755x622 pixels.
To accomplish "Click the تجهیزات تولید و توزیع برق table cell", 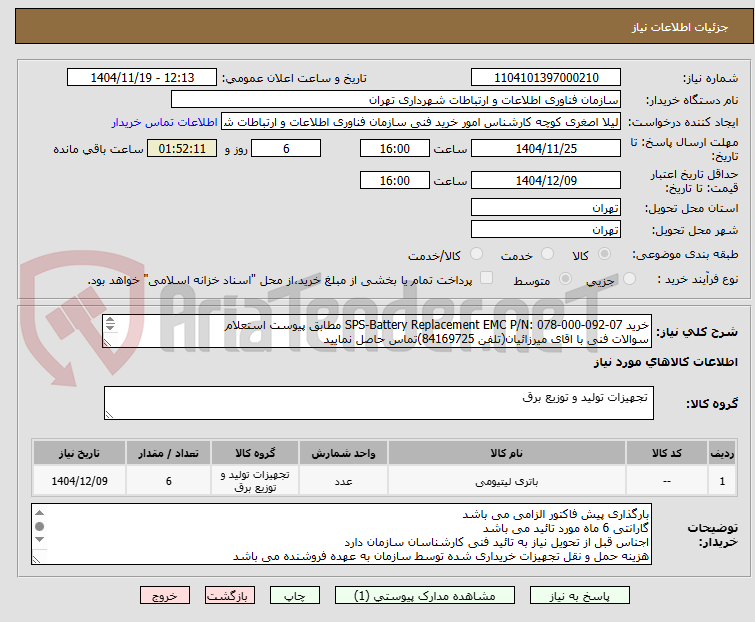I will 255,481.
